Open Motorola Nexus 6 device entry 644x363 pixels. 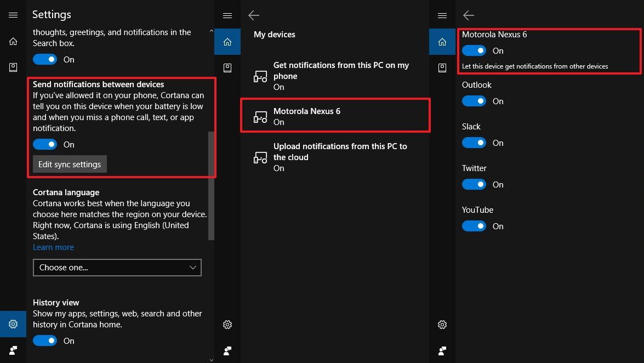point(335,116)
